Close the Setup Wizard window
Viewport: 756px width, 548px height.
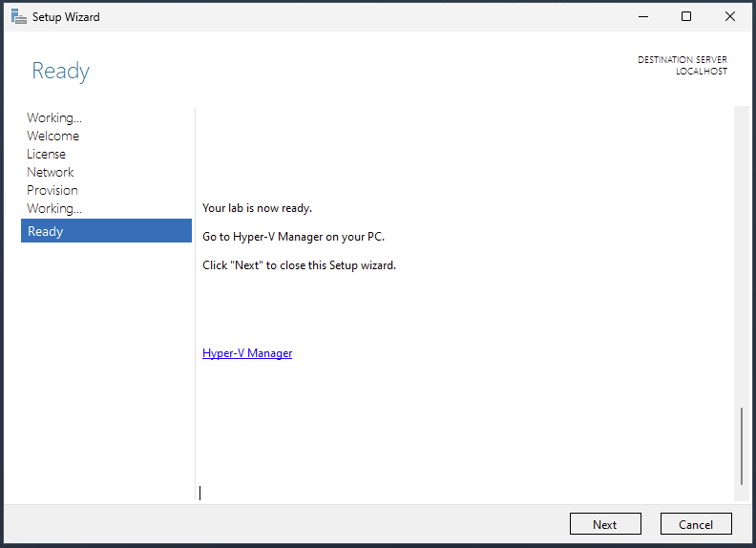pyautogui.click(x=730, y=17)
